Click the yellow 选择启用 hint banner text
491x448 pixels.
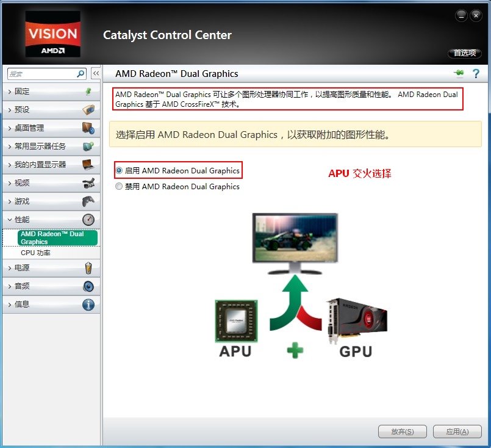coord(253,135)
